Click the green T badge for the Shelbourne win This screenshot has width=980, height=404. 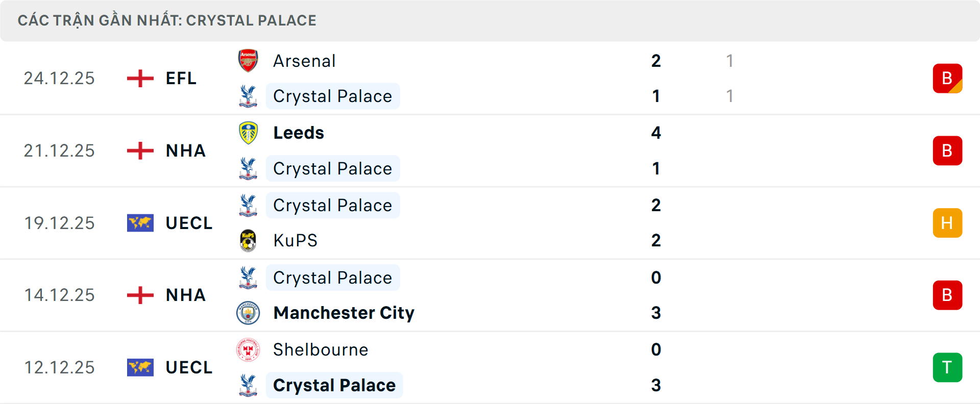(947, 367)
